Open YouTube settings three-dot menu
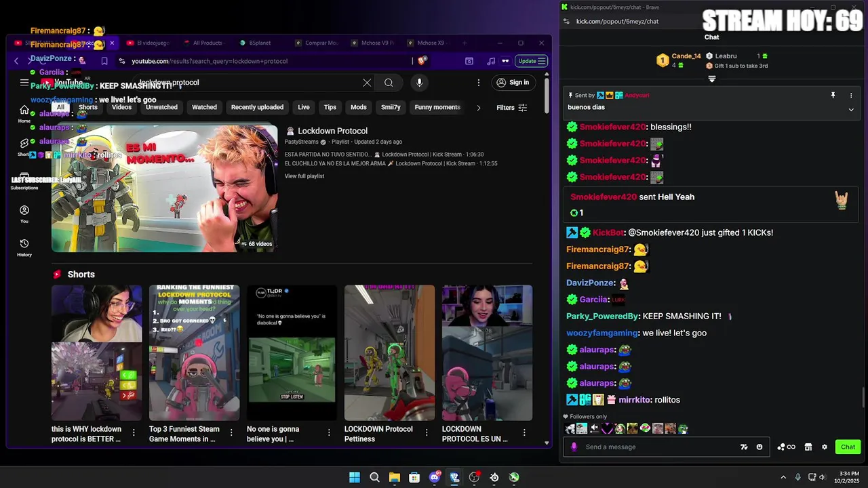The height and width of the screenshot is (488, 868). (478, 83)
